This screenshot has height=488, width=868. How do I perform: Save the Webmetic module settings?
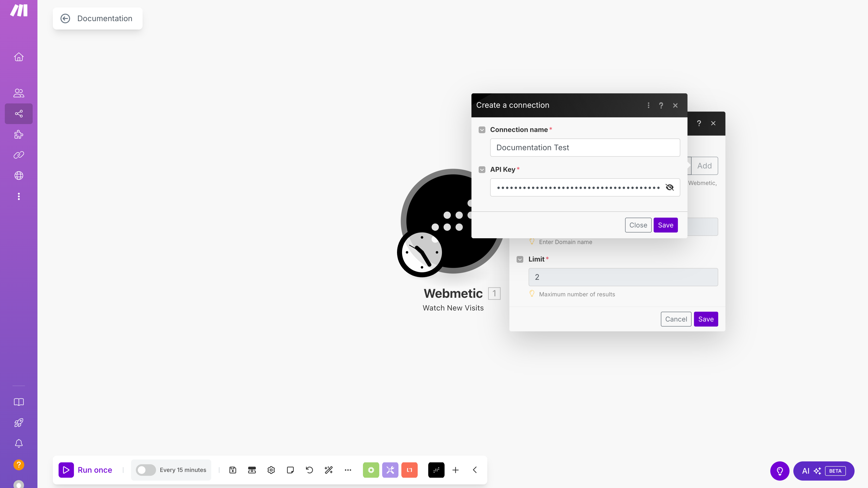[706, 319]
